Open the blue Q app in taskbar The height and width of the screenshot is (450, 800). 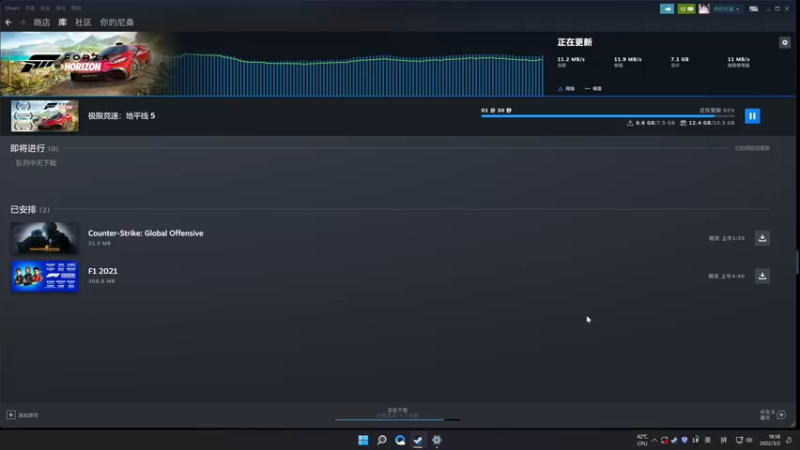tap(400, 440)
